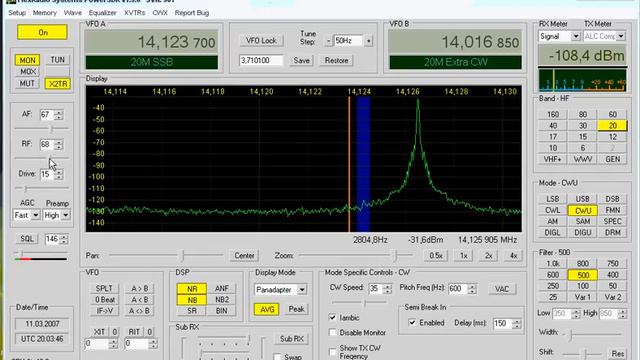Toggle the ANF auto notch filter
Screen dimensions: 640x360
coord(222,289)
